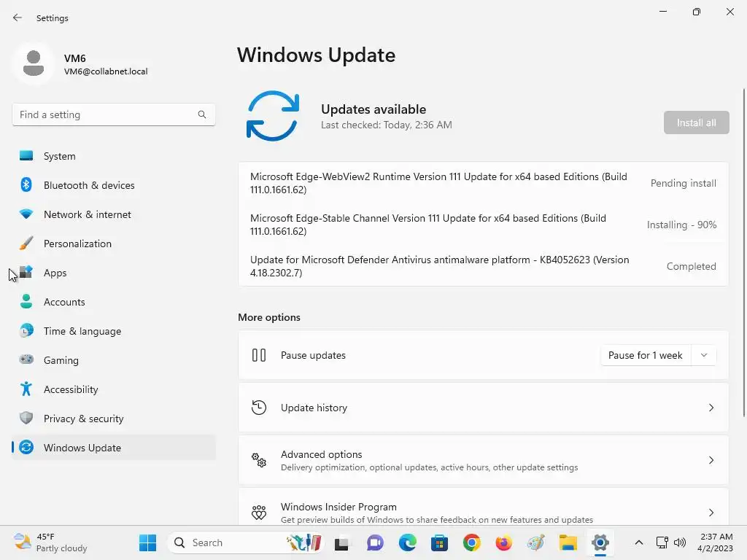Select the Defender Antivirus KB4052623 entry
The image size is (747, 560).
click(x=483, y=266)
